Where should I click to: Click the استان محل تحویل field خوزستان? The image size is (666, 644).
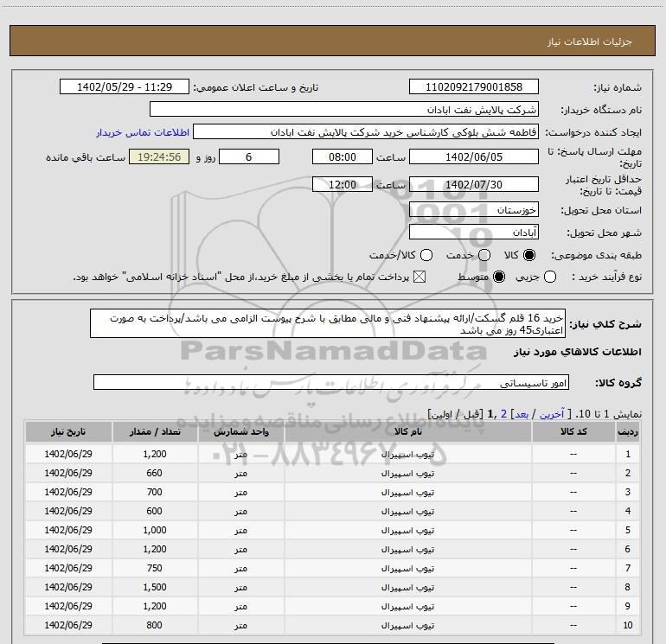[x=472, y=210]
